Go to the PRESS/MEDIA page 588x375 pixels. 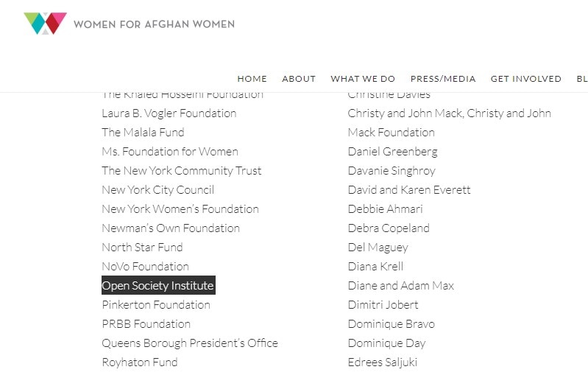tap(443, 79)
